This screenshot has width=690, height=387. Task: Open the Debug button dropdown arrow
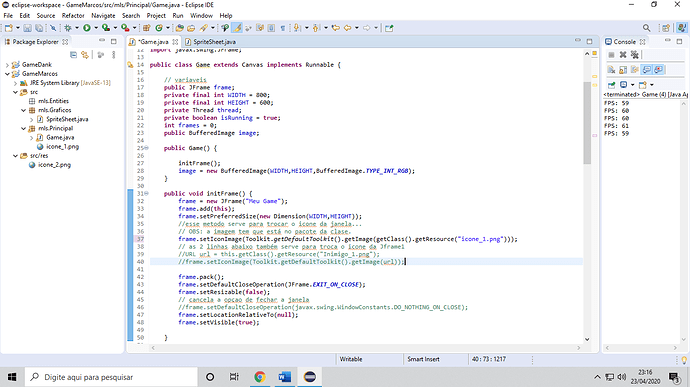click(77, 28)
